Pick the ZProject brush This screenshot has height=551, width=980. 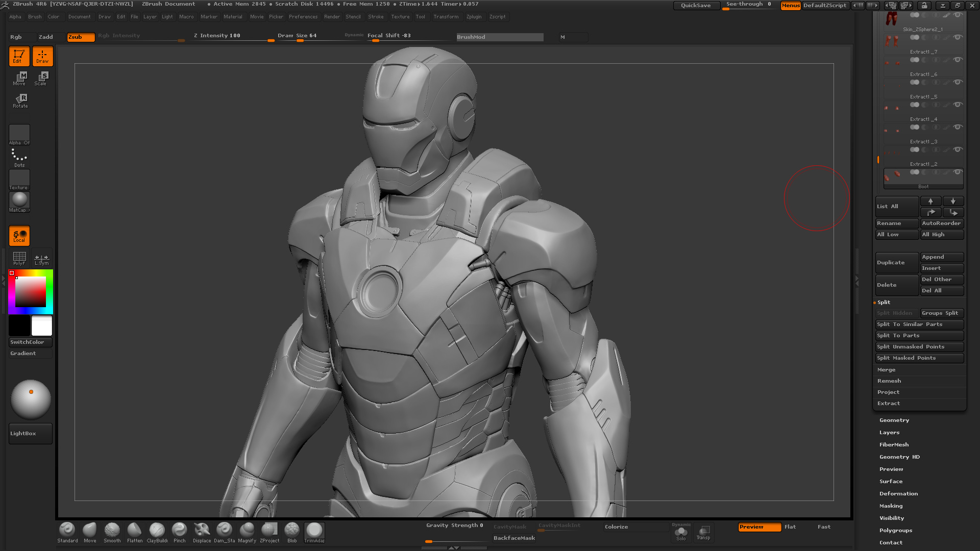(x=269, y=533)
